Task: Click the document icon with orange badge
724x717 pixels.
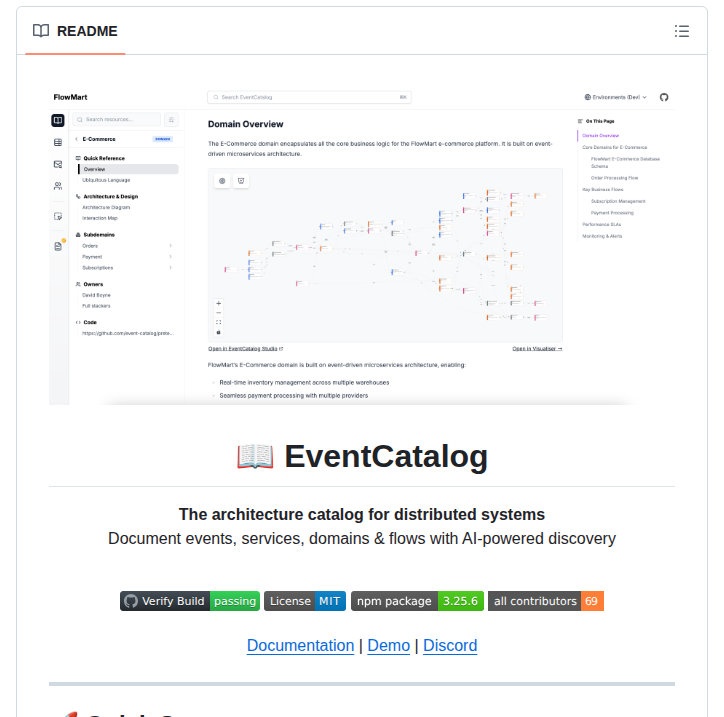Action: [59, 246]
